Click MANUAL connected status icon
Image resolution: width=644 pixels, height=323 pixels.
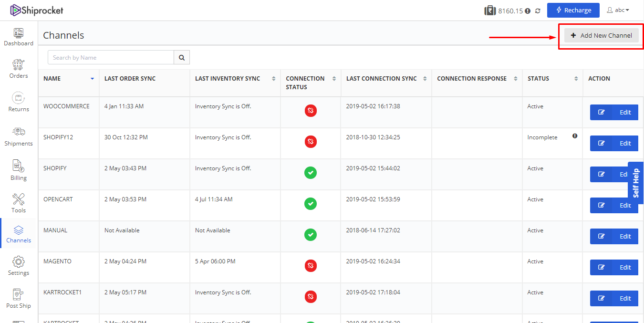click(311, 235)
